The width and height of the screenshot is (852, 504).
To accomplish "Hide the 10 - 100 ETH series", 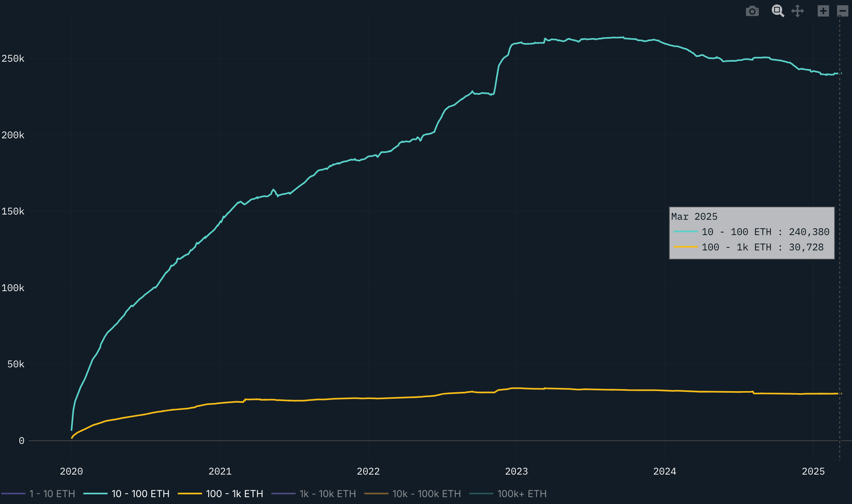I will click(140, 494).
